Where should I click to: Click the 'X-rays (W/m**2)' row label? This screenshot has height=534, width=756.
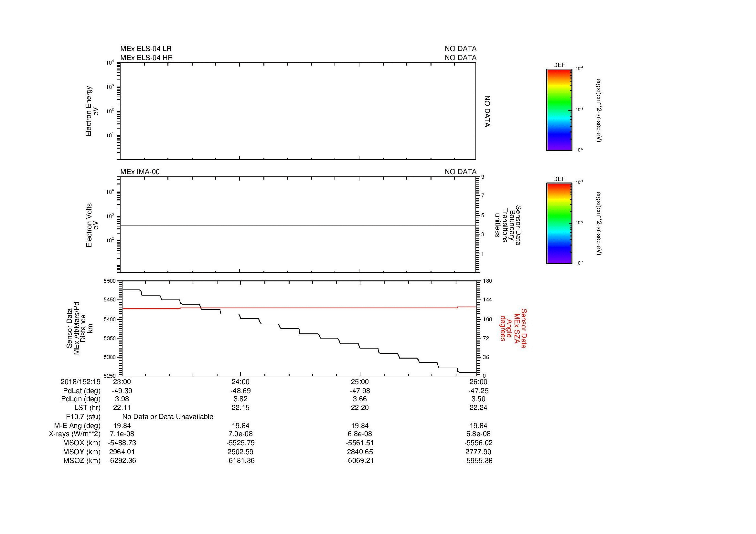tap(74, 434)
